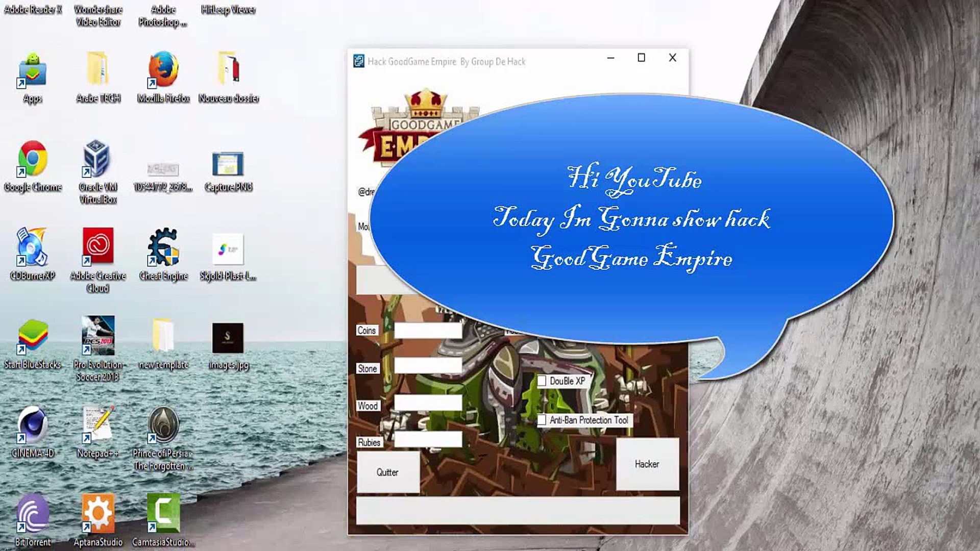This screenshot has height=551, width=980.
Task: Open the Wondershare Video Editor label
Action: click(99, 15)
